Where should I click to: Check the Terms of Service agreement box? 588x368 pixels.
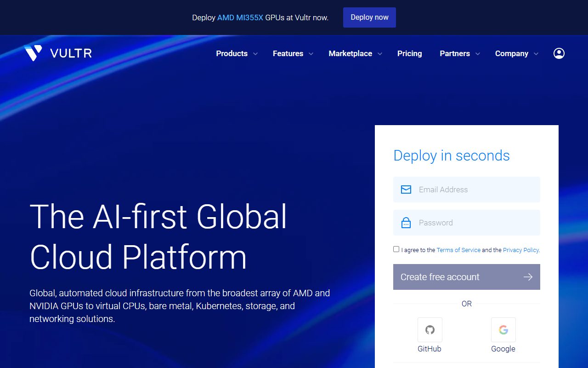[396, 249]
